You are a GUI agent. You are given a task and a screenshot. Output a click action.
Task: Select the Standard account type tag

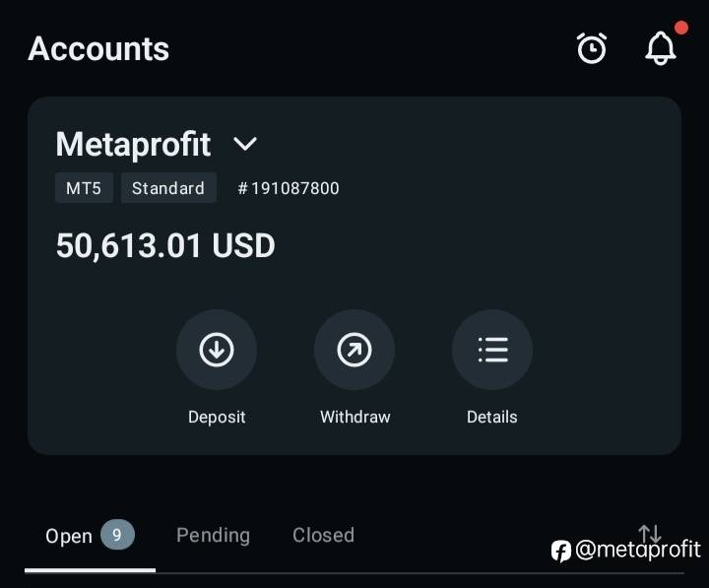point(168,188)
